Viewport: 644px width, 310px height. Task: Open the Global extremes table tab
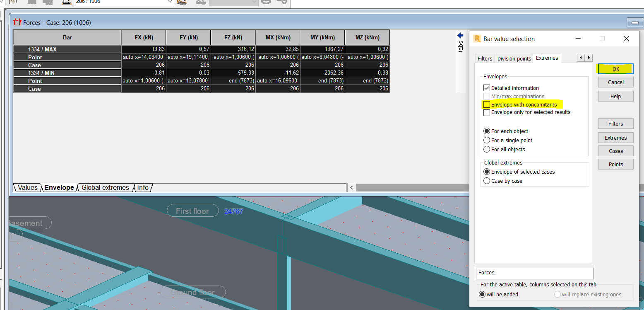105,187
